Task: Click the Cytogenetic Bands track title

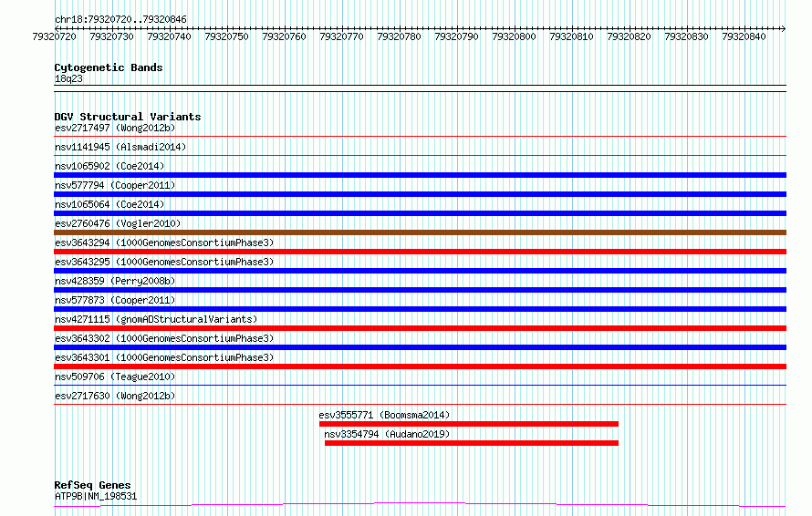Action: point(109,67)
